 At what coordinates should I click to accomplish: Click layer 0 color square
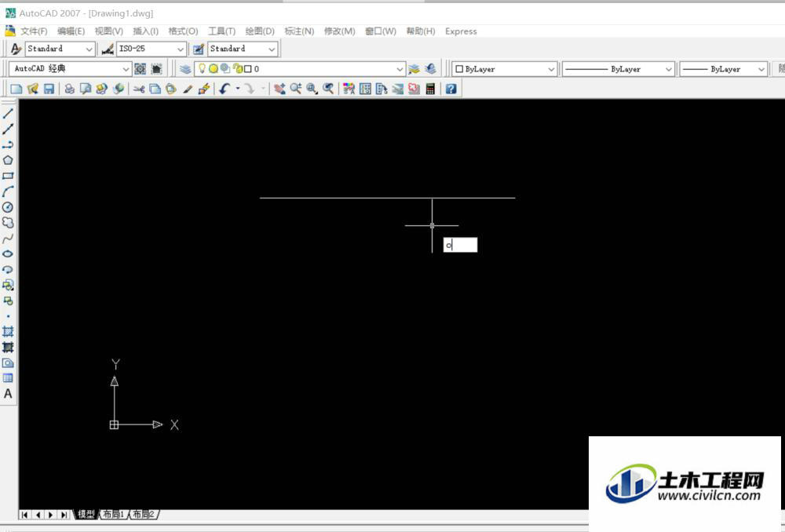[247, 69]
